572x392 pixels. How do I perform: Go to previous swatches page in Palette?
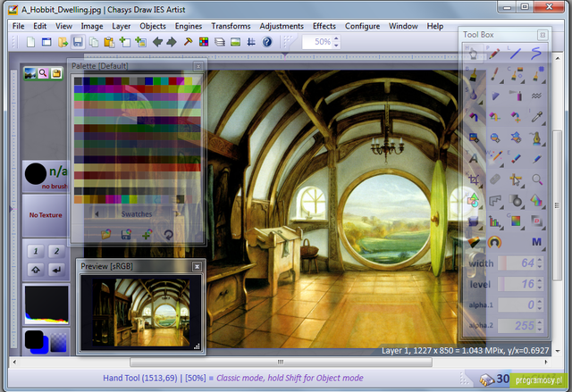[97, 214]
